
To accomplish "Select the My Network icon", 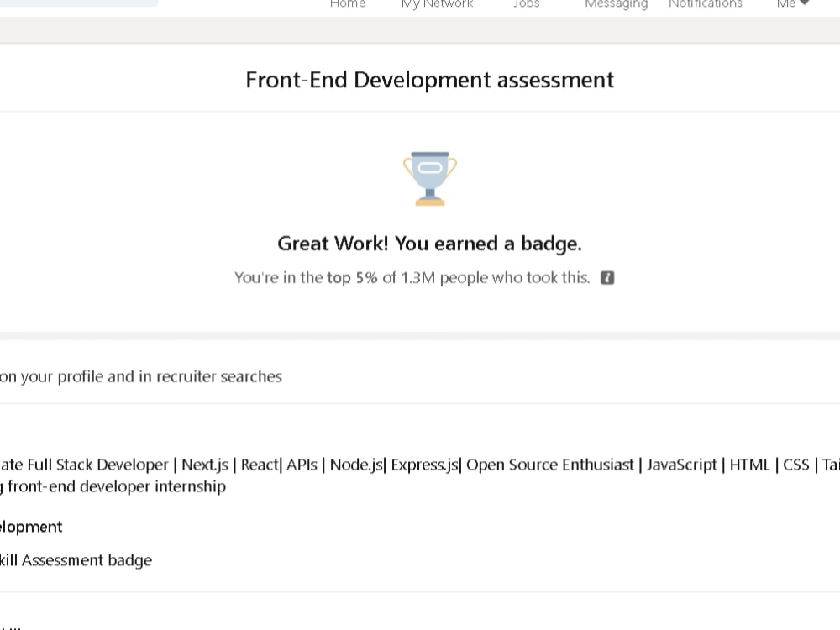I will click(437, 4).
